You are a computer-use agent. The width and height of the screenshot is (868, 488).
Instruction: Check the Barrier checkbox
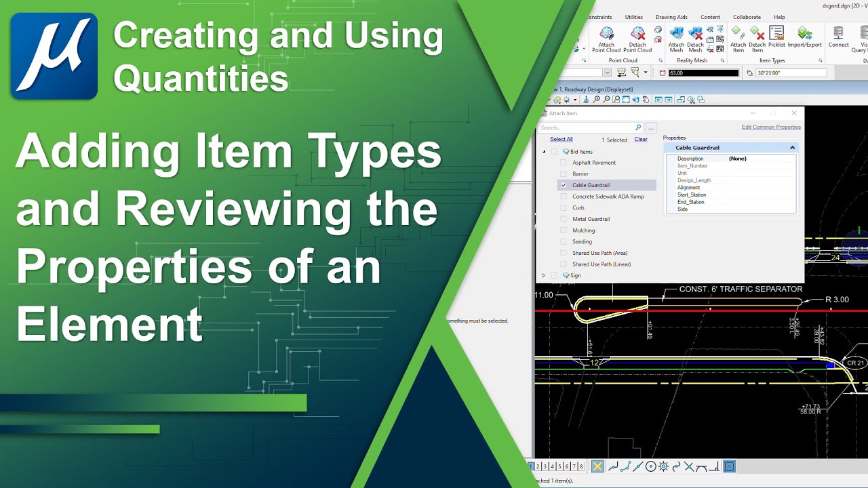coord(564,174)
